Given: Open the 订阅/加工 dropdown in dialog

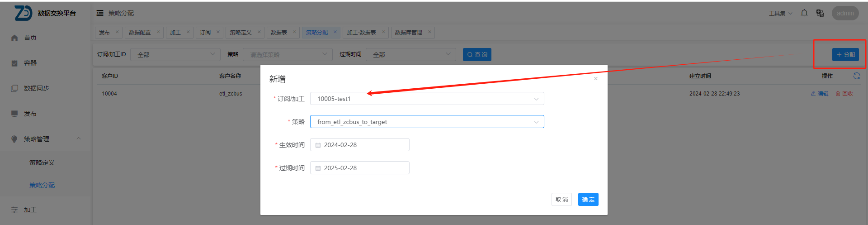Looking at the screenshot, I should (427, 99).
